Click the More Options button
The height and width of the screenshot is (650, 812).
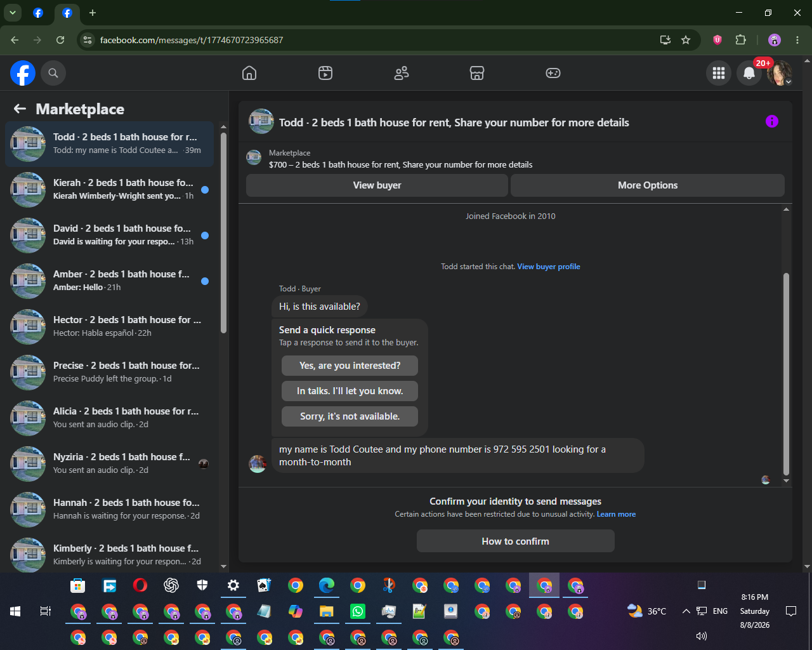click(648, 185)
